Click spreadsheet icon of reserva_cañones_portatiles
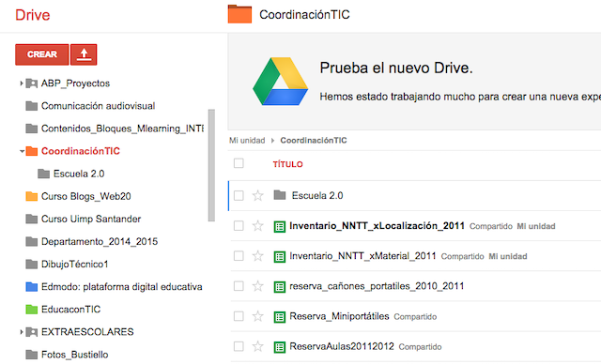This screenshot has height=364, width=601. coord(280,287)
